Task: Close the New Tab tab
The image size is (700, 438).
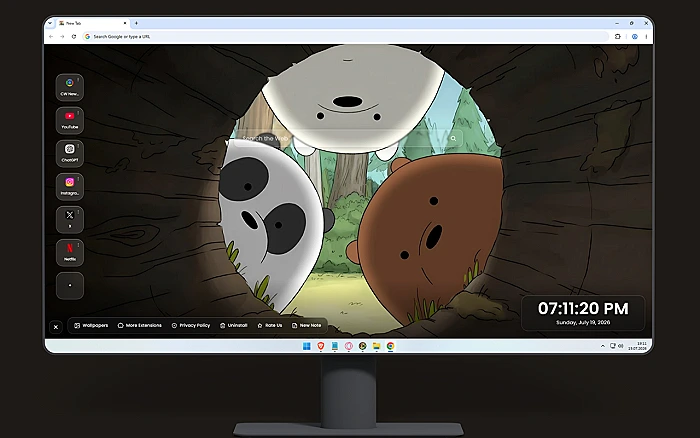Action: tap(125, 23)
